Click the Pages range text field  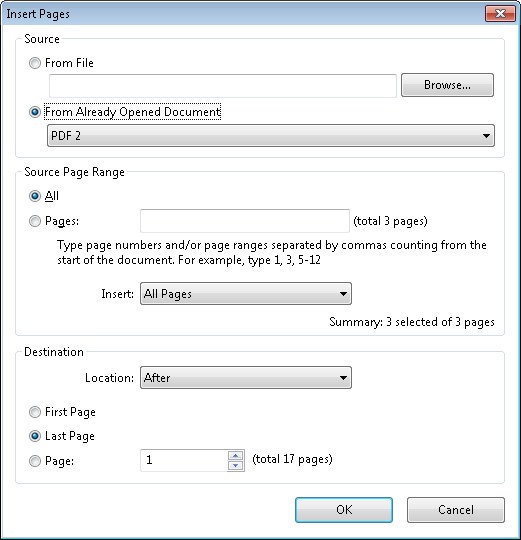point(245,221)
